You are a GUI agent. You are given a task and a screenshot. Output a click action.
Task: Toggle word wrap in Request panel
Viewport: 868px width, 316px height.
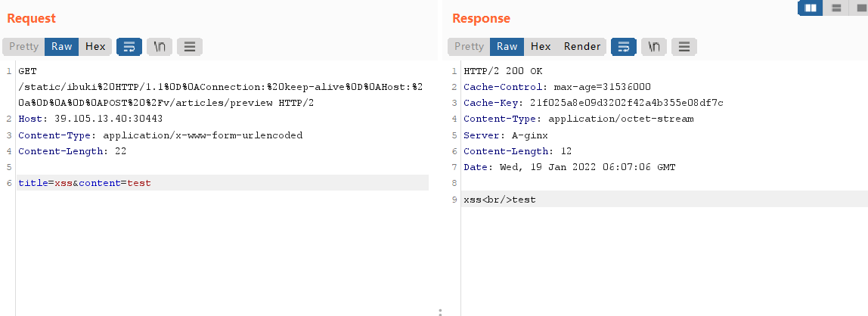(129, 47)
